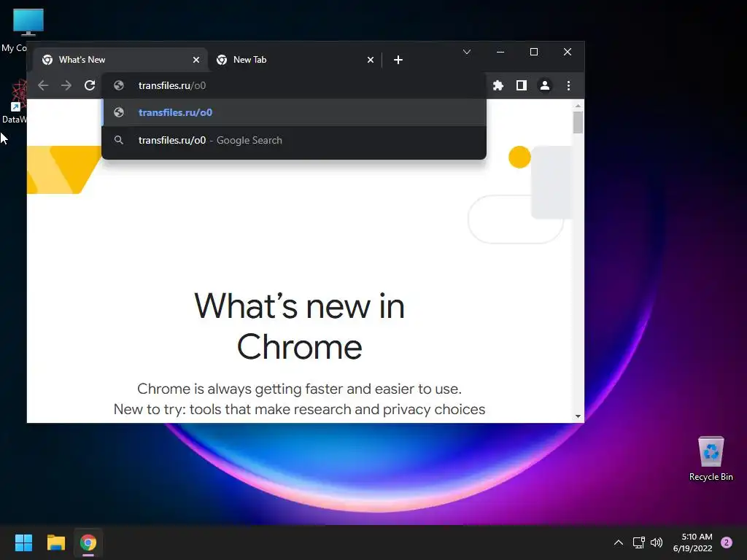Open the volume speaker tray icon

(657, 542)
